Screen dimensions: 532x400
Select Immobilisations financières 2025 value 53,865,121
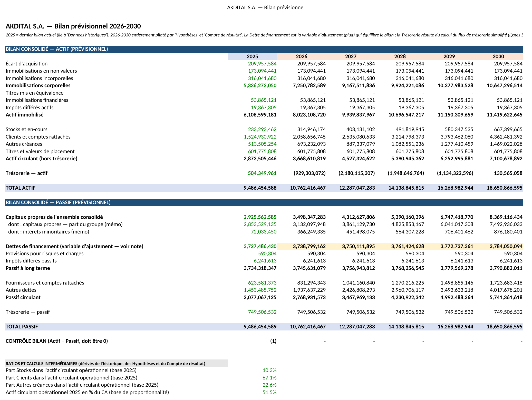264,100
